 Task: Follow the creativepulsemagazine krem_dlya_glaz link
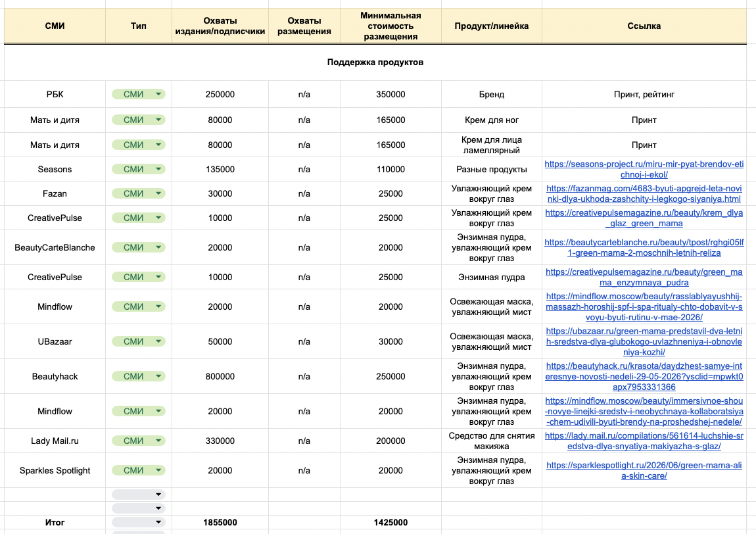[x=644, y=218]
